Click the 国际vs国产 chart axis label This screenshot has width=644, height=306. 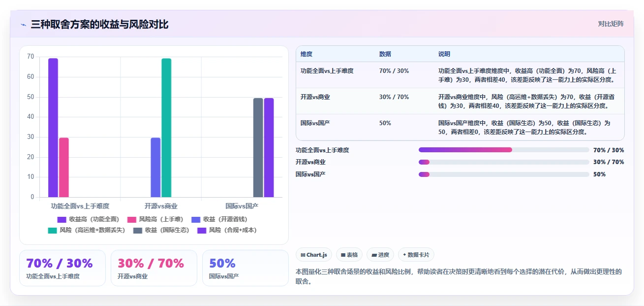coord(242,206)
